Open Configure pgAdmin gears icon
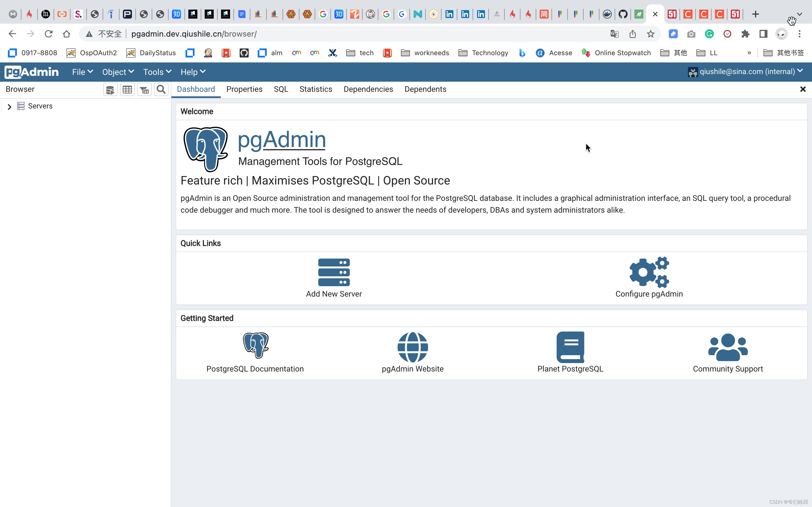This screenshot has height=507, width=812. tap(648, 272)
